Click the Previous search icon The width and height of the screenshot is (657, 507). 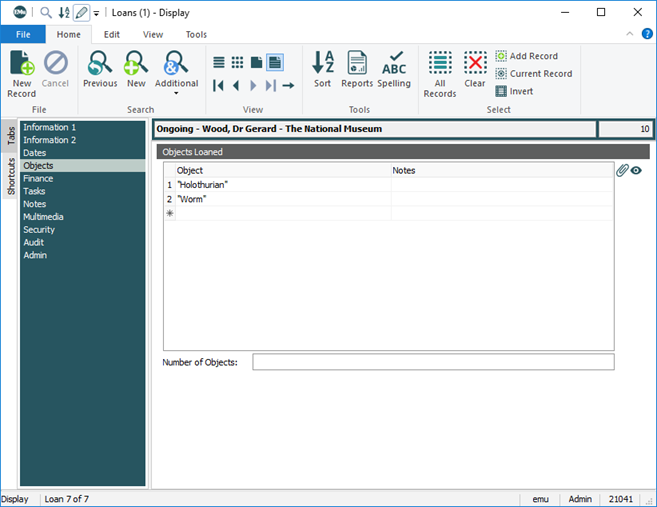(100, 71)
